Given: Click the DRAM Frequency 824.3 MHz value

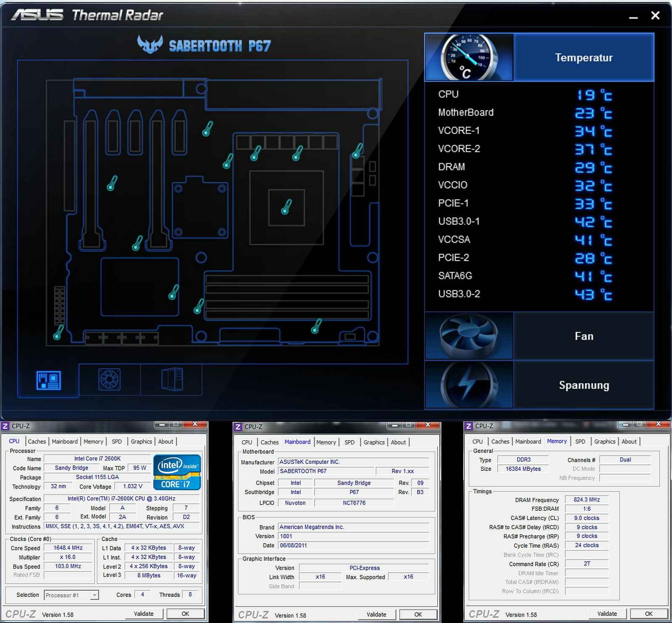Looking at the screenshot, I should click(x=587, y=499).
